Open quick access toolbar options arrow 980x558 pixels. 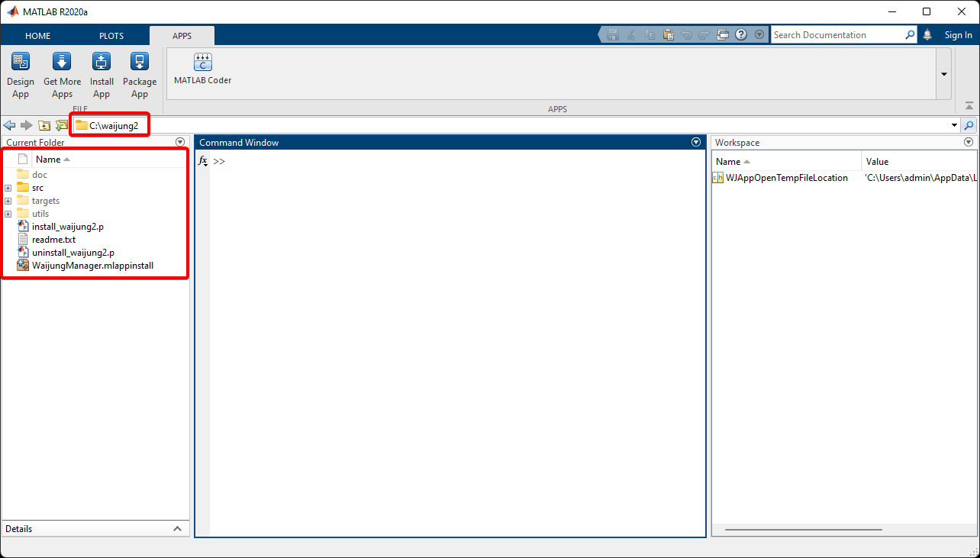pyautogui.click(x=759, y=34)
